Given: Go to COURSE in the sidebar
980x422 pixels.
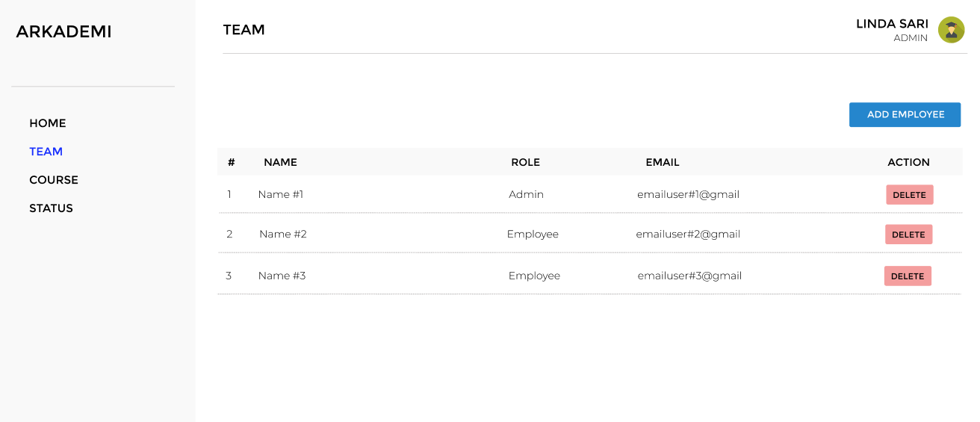Looking at the screenshot, I should [54, 180].
